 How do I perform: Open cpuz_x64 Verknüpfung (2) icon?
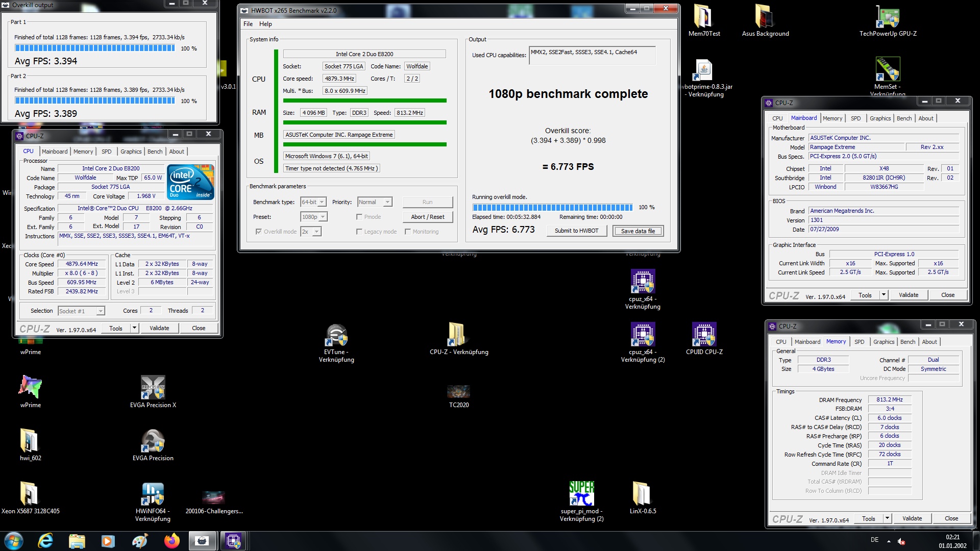[x=643, y=335]
